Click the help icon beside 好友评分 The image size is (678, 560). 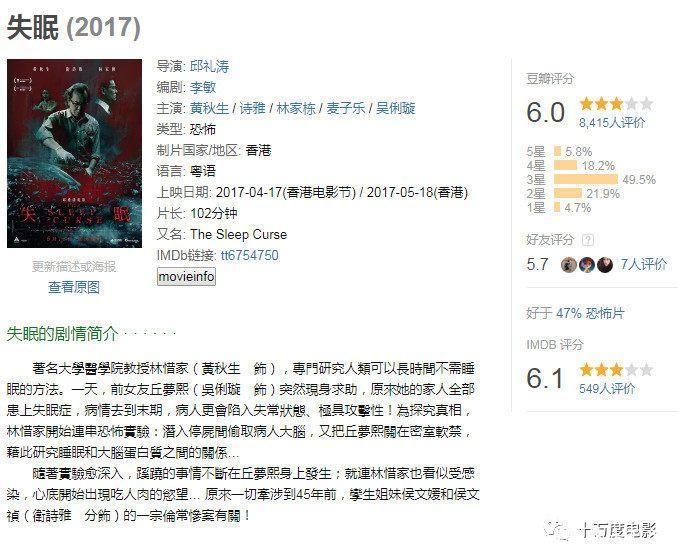point(588,240)
